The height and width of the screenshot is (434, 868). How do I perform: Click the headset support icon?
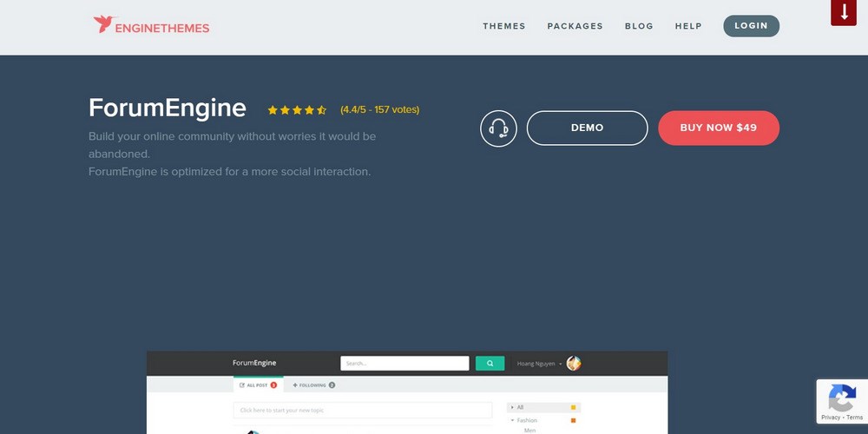pos(498,128)
